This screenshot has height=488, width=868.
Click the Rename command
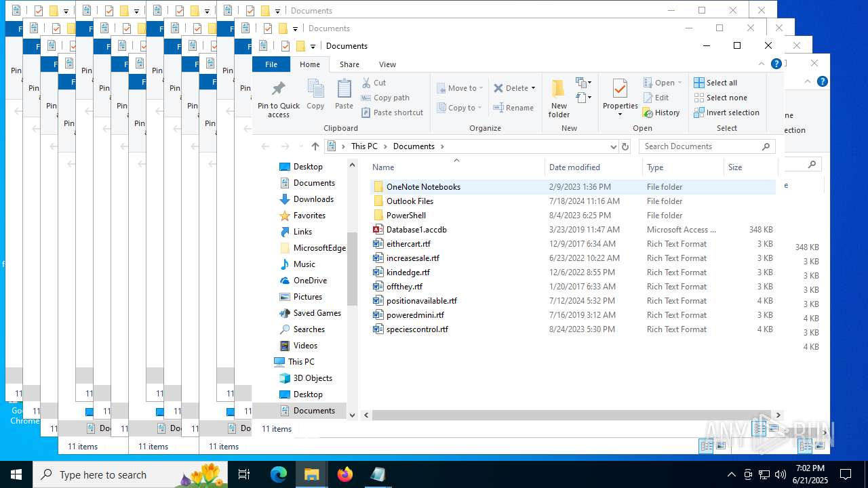(513, 108)
